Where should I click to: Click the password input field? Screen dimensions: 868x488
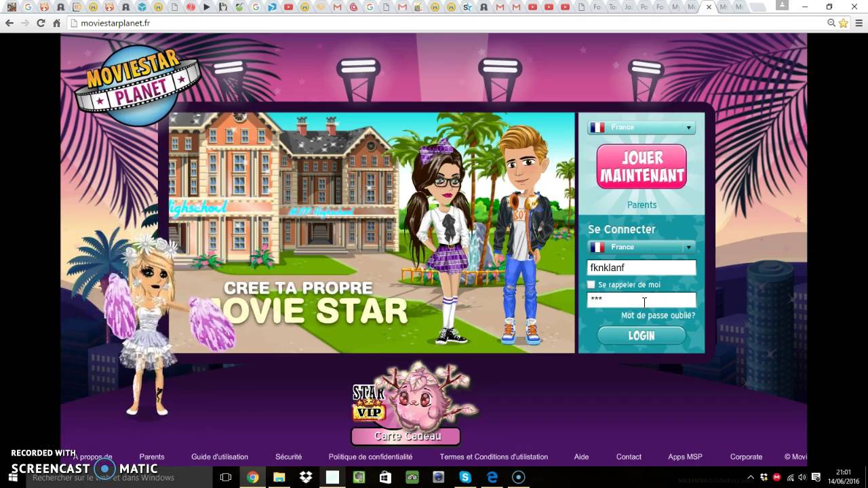(x=642, y=300)
